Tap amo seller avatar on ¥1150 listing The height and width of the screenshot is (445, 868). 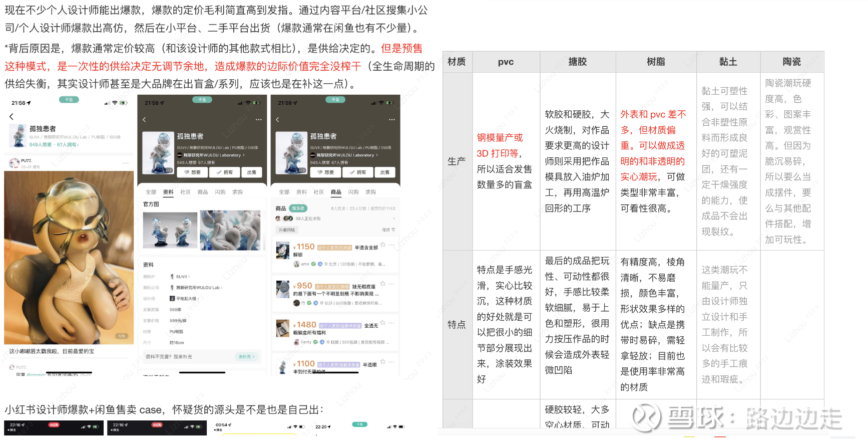(296, 264)
